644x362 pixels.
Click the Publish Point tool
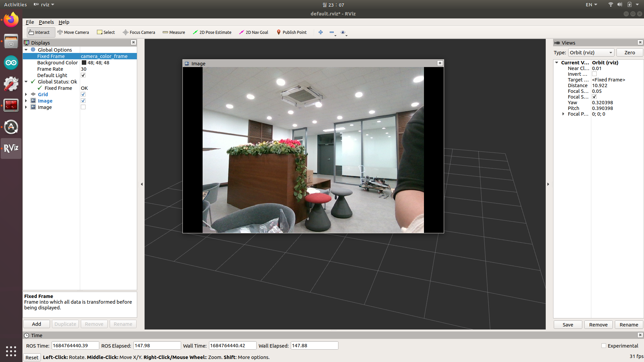click(x=291, y=32)
